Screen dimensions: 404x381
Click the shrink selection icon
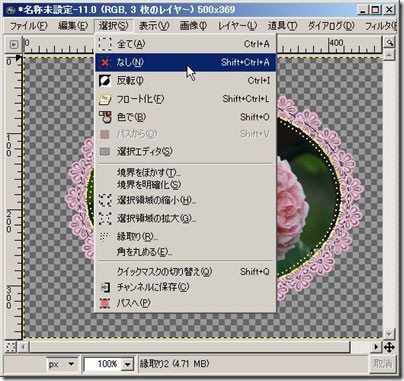point(105,200)
